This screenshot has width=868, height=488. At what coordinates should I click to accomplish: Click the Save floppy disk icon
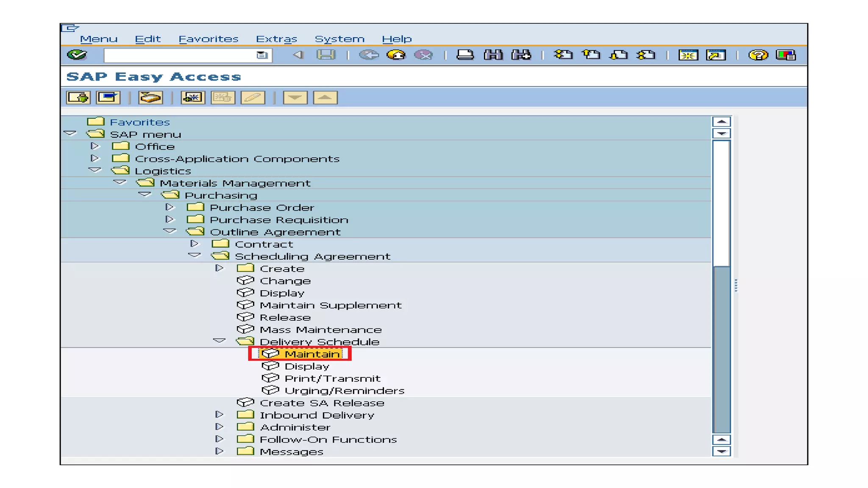(325, 55)
